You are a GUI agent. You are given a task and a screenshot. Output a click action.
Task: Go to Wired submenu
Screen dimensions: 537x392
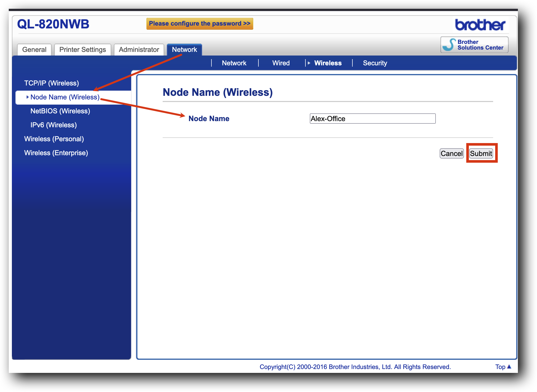[281, 63]
